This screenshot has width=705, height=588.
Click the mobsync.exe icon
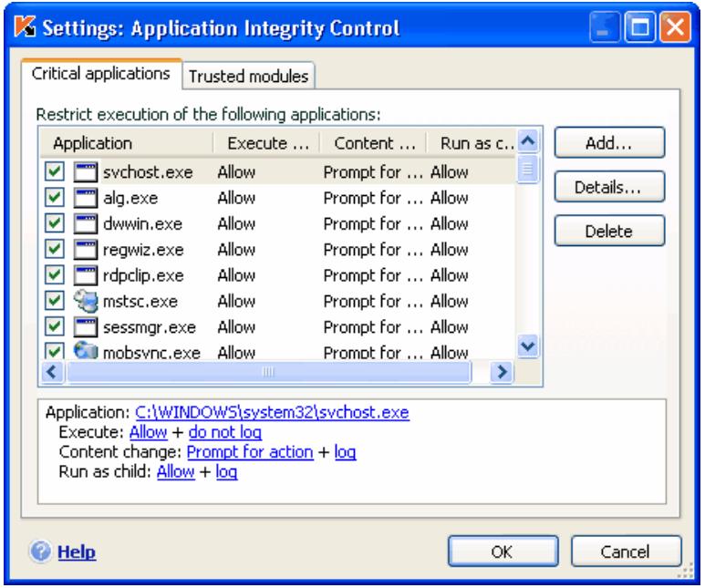point(86,351)
